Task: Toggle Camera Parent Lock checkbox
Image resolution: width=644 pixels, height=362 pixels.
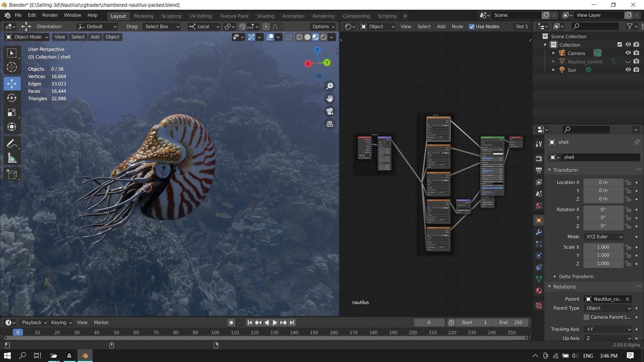Action: (586, 317)
